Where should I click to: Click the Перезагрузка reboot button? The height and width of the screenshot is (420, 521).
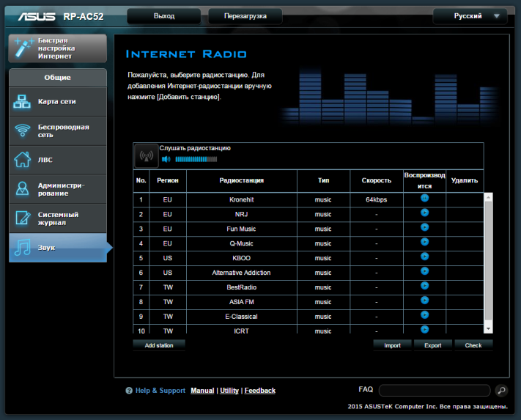point(245,16)
